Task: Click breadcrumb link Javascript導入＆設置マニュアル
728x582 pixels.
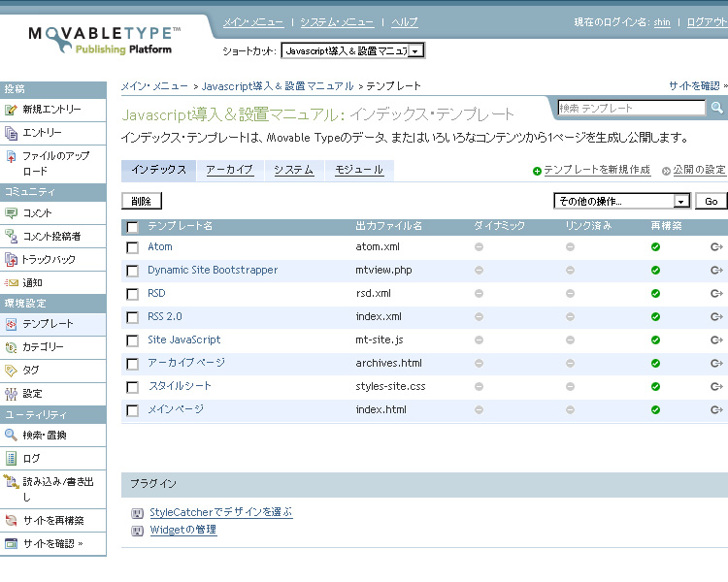Action: [278, 86]
